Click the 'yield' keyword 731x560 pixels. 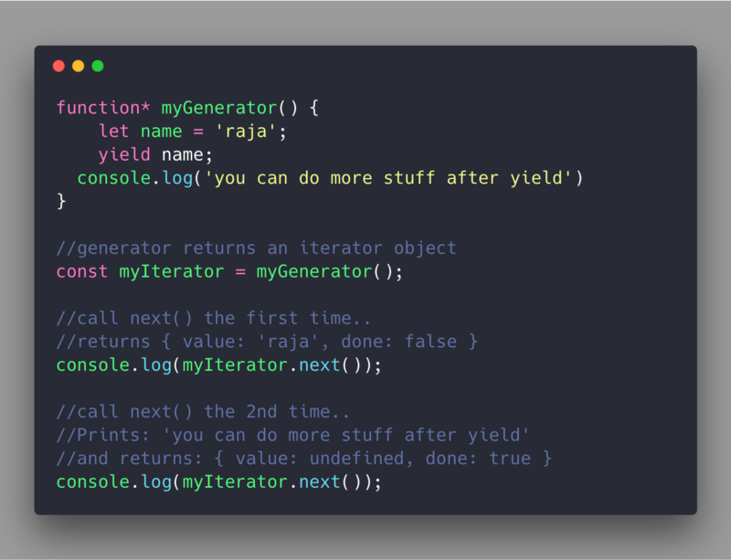click(x=124, y=154)
